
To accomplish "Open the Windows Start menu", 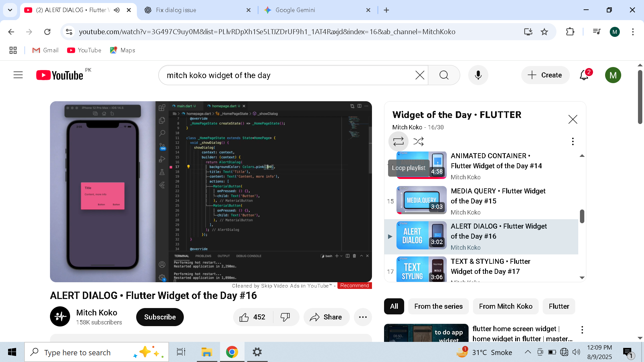I will [x=12, y=352].
